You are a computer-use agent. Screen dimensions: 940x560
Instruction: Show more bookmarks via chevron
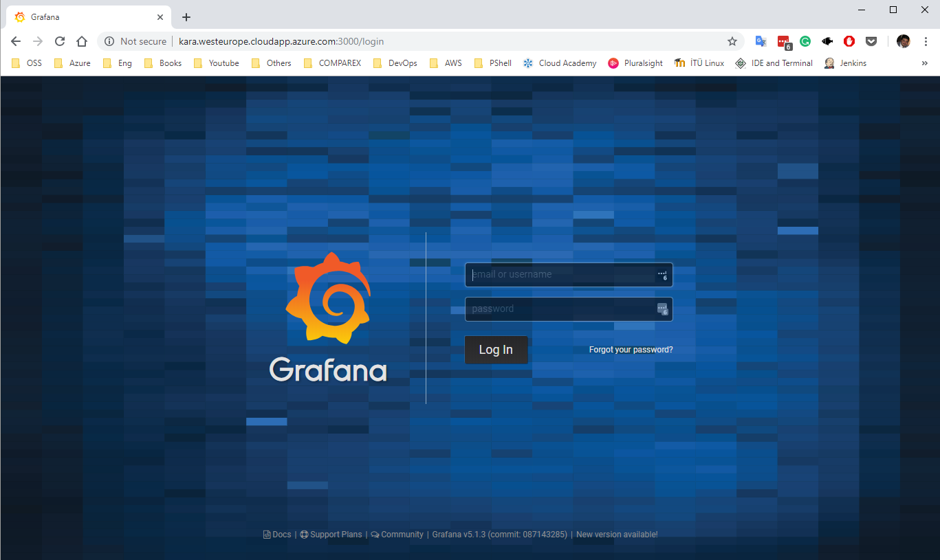tap(925, 63)
